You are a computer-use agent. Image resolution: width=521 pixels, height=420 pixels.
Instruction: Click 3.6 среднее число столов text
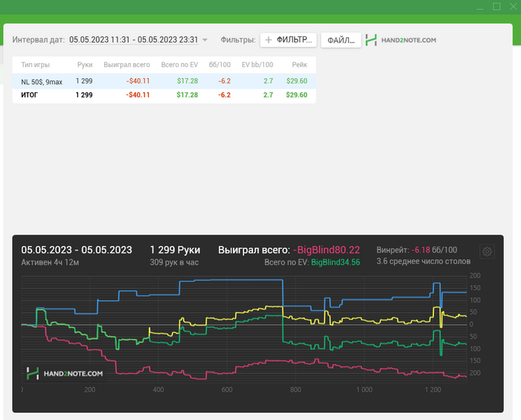click(423, 261)
